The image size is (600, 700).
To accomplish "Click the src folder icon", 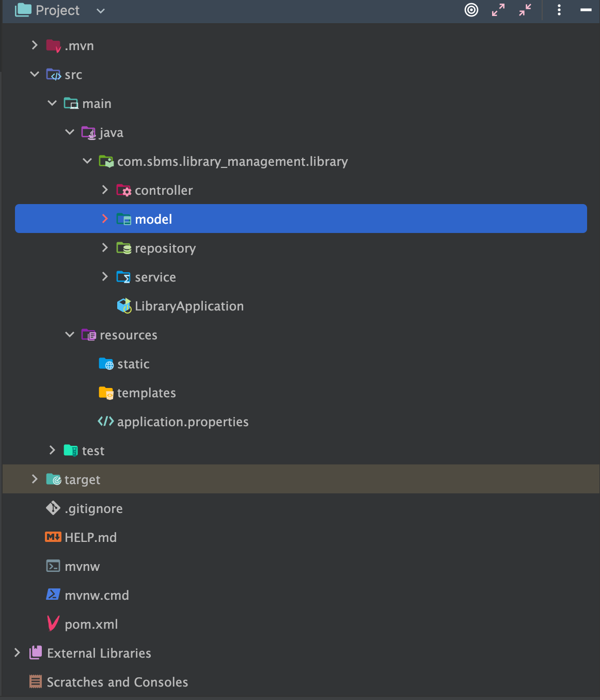I will coord(54,75).
